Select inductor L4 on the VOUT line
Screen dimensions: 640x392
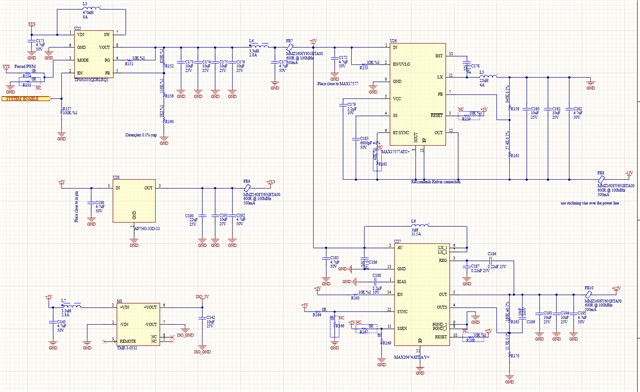[x=259, y=47]
